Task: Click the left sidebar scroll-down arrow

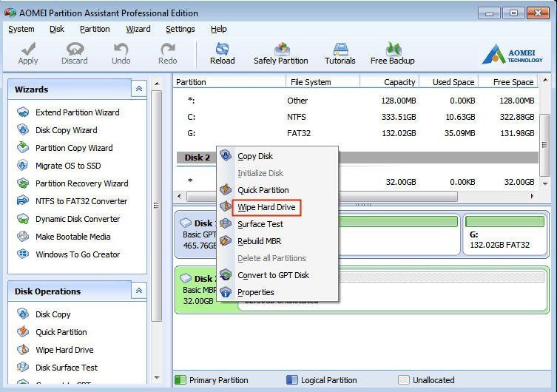Action: tap(157, 378)
